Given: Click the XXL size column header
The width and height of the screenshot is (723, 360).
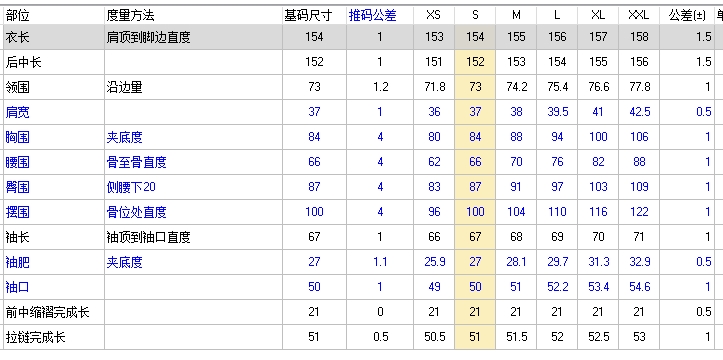Looking at the screenshot, I should click(x=639, y=16).
